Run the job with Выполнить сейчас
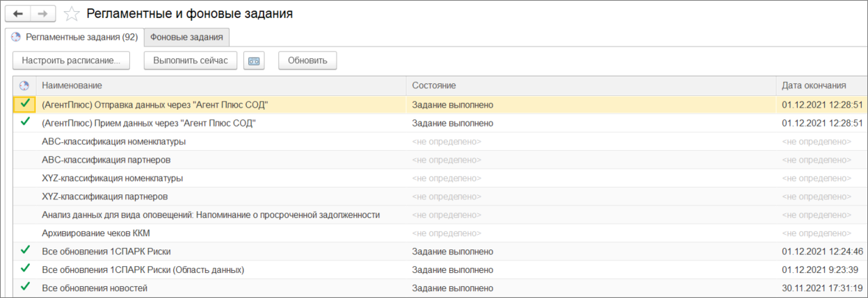Image resolution: width=868 pixels, height=298 pixels. (191, 61)
